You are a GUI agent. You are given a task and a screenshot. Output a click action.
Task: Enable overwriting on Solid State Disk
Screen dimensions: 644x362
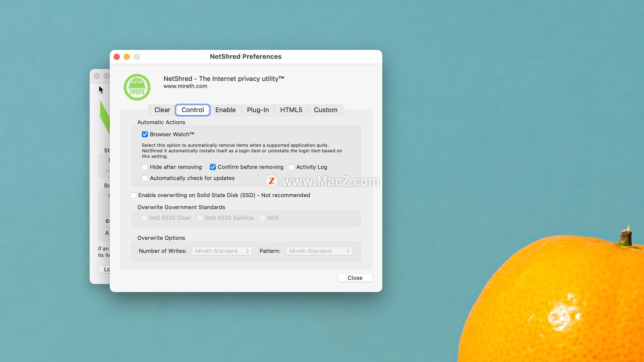[133, 195]
